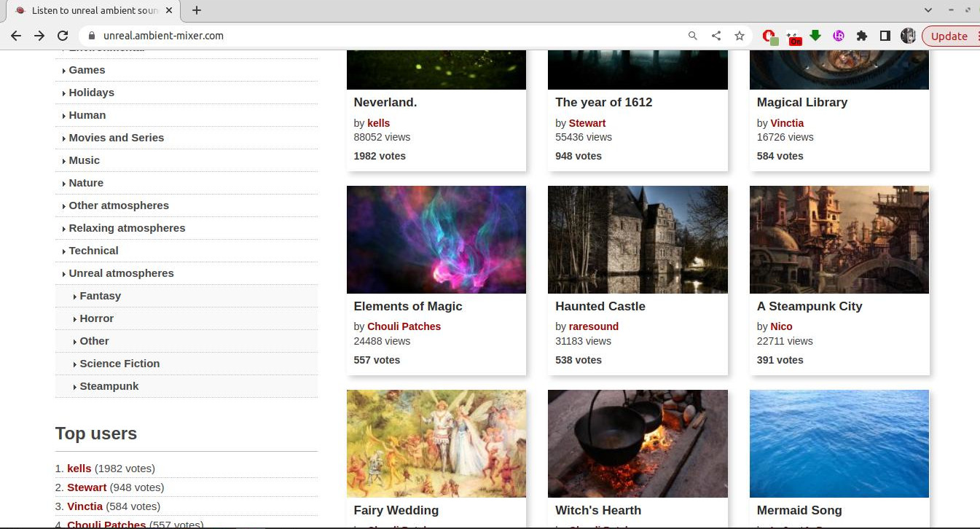The width and height of the screenshot is (980, 529).
Task: Open Stewart in Top users list
Action: click(87, 487)
